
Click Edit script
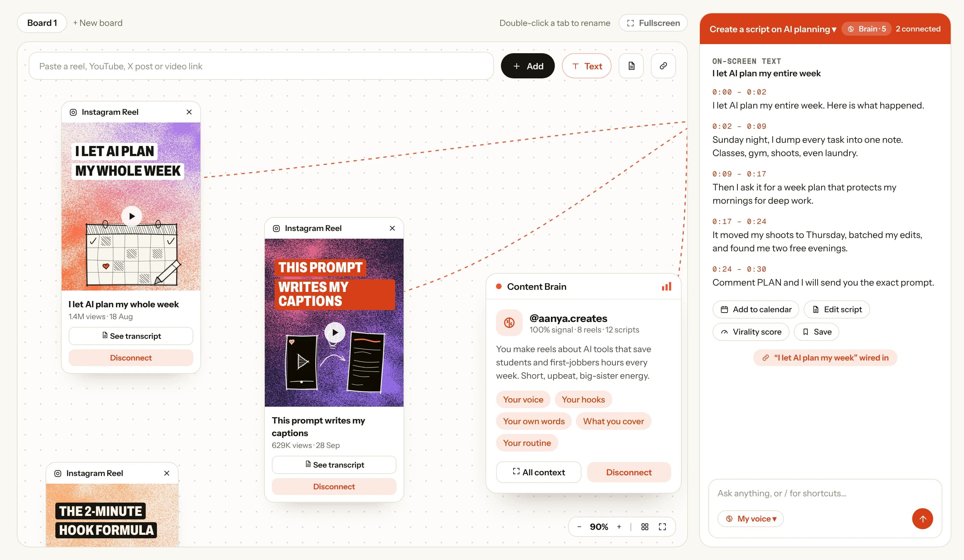tap(836, 310)
